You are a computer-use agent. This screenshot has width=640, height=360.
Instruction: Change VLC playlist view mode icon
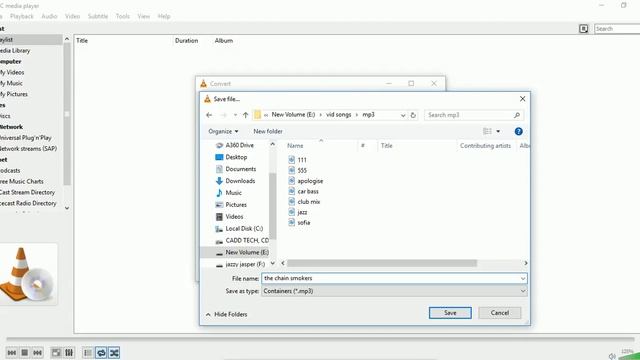pos(584,29)
